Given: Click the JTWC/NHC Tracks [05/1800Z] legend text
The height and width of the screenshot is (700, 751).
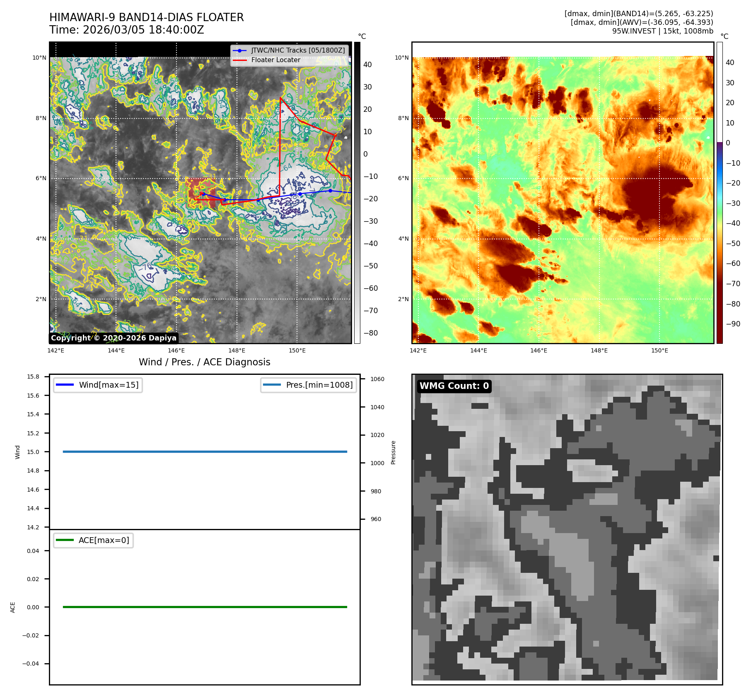Looking at the screenshot, I should pos(298,51).
